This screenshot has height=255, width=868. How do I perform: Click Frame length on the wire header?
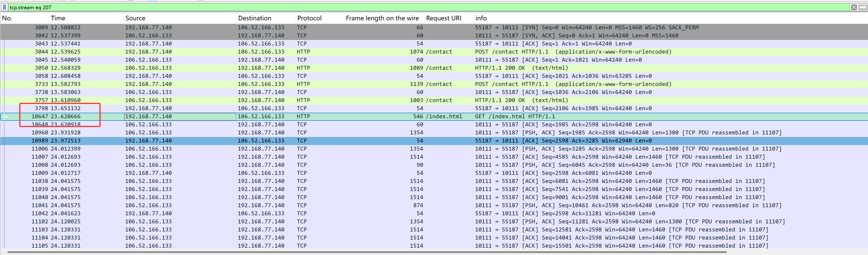[x=382, y=18]
